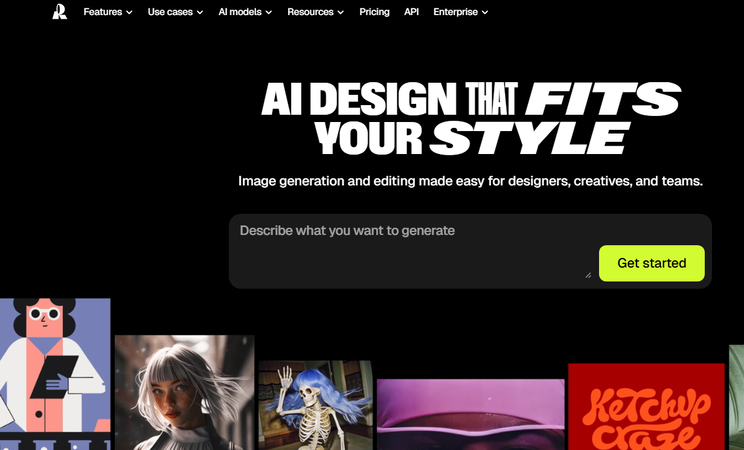Click the textarea resize handle icon
The width and height of the screenshot is (744, 450).
tap(588, 275)
